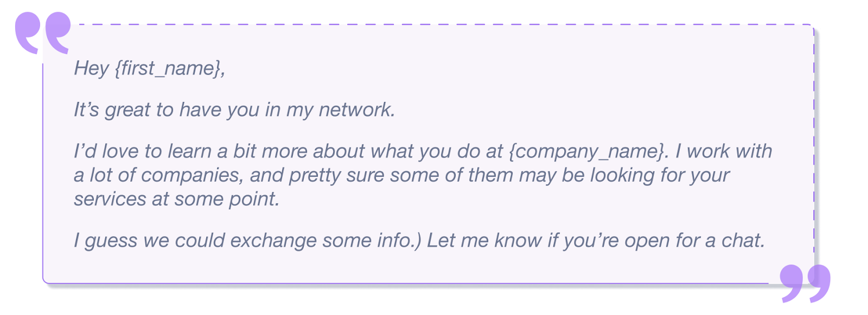
Task: Click the word "exchange" in last line
Action: pyautogui.click(x=273, y=240)
